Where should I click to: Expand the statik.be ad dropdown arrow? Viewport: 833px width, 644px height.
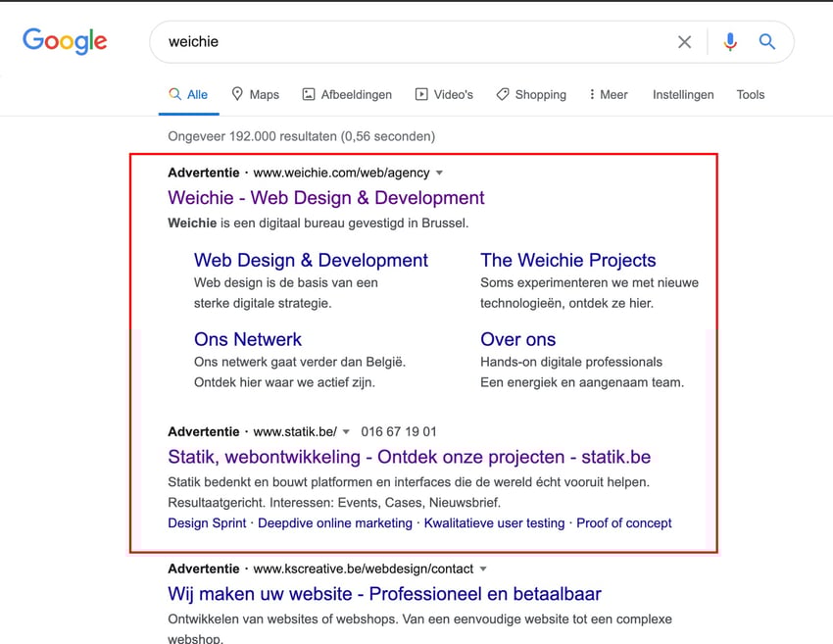click(346, 431)
